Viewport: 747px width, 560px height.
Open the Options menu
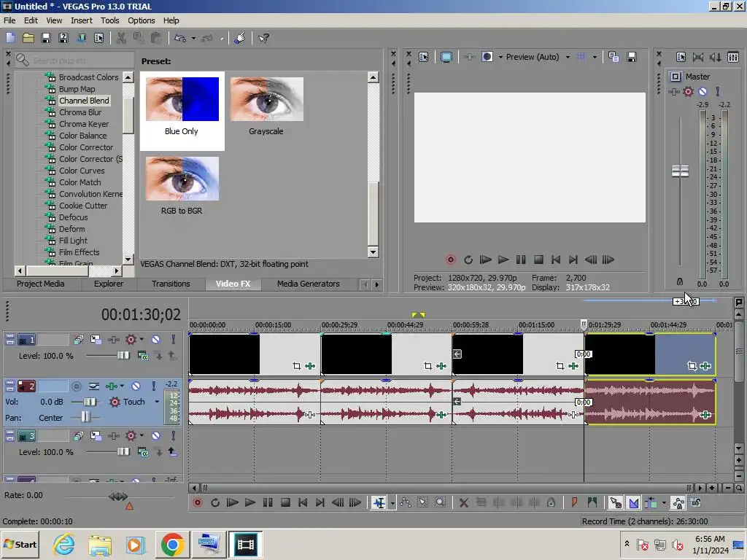[x=141, y=20]
